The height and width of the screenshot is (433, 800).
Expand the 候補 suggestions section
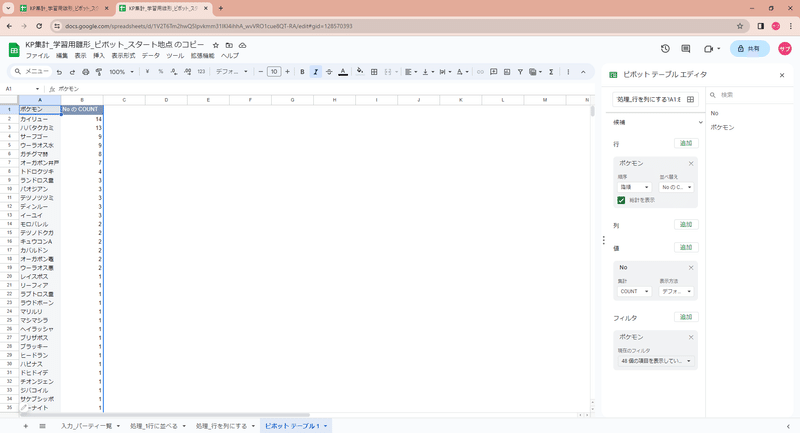coord(700,122)
